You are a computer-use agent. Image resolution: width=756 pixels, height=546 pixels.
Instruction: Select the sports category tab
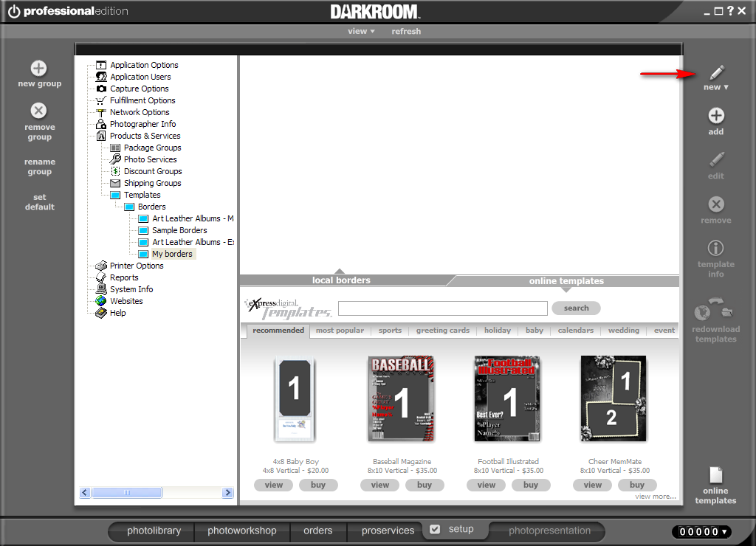(390, 330)
